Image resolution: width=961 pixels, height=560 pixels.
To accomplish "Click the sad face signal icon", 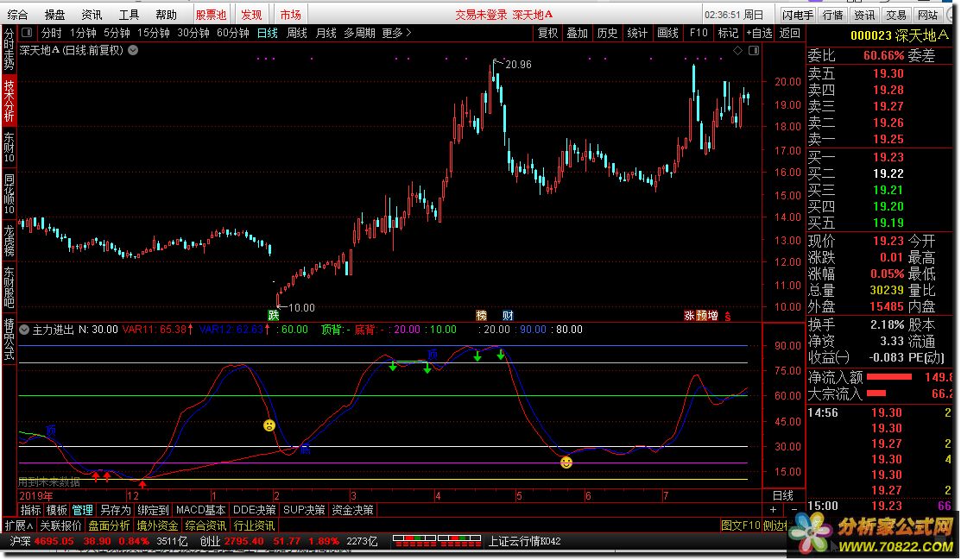I will pos(269,425).
